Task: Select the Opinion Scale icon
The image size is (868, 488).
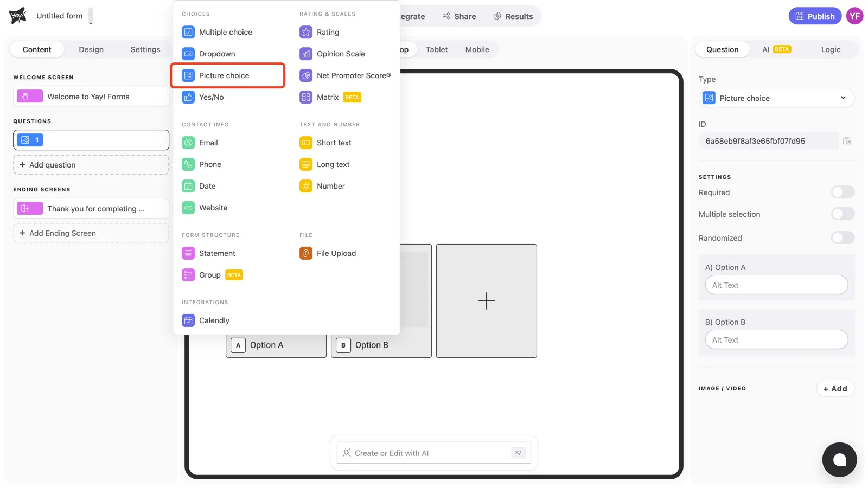Action: click(x=306, y=54)
